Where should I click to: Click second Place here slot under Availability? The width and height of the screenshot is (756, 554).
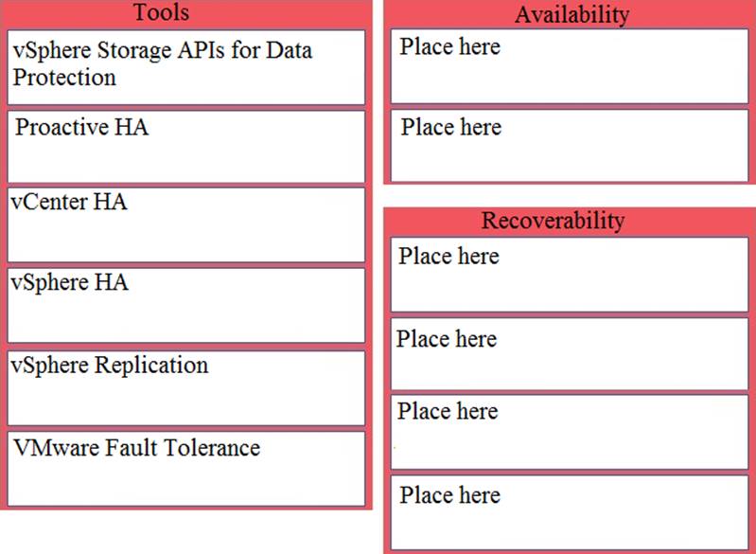pyautogui.click(x=570, y=146)
